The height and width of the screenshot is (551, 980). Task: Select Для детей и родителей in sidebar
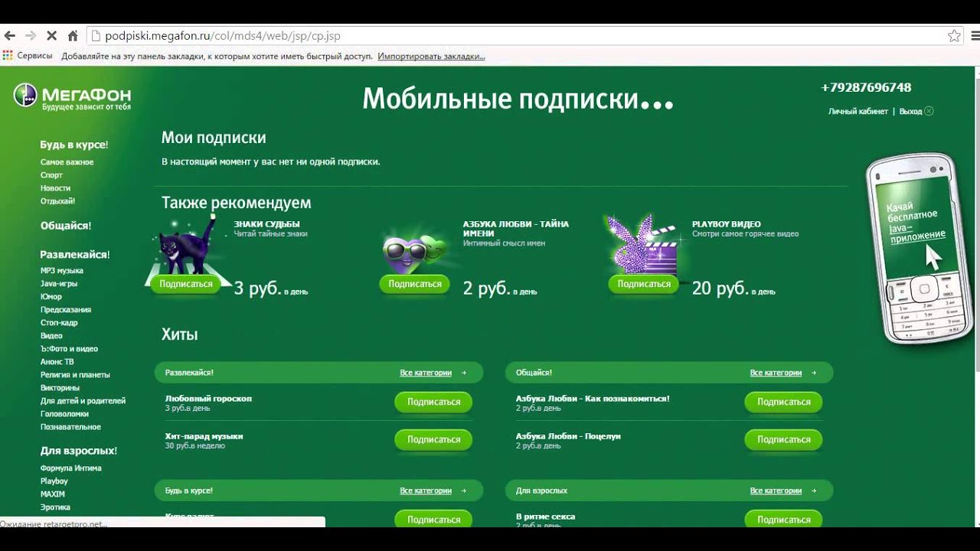[83, 401]
